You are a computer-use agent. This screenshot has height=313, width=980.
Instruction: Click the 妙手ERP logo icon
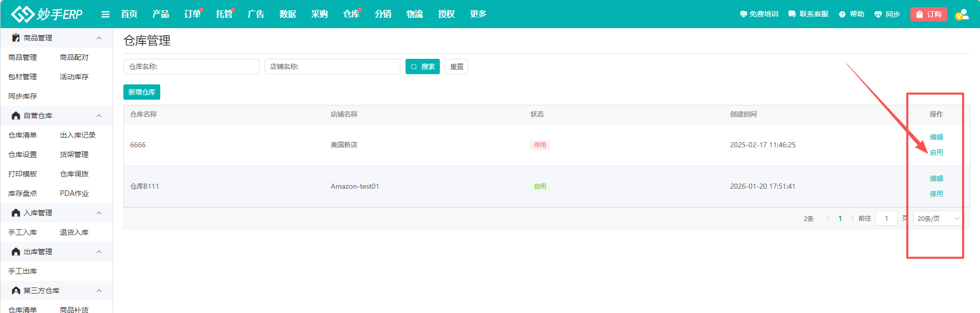click(23, 14)
